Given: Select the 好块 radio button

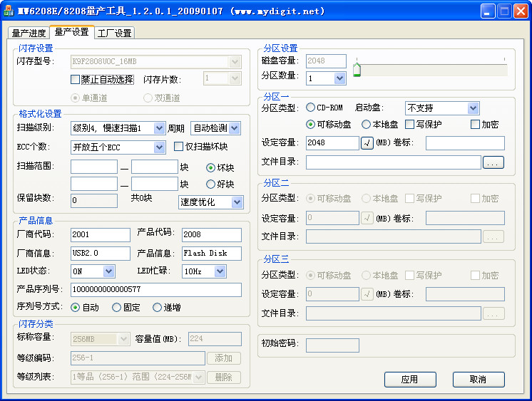Looking at the screenshot, I should pyautogui.click(x=210, y=184).
